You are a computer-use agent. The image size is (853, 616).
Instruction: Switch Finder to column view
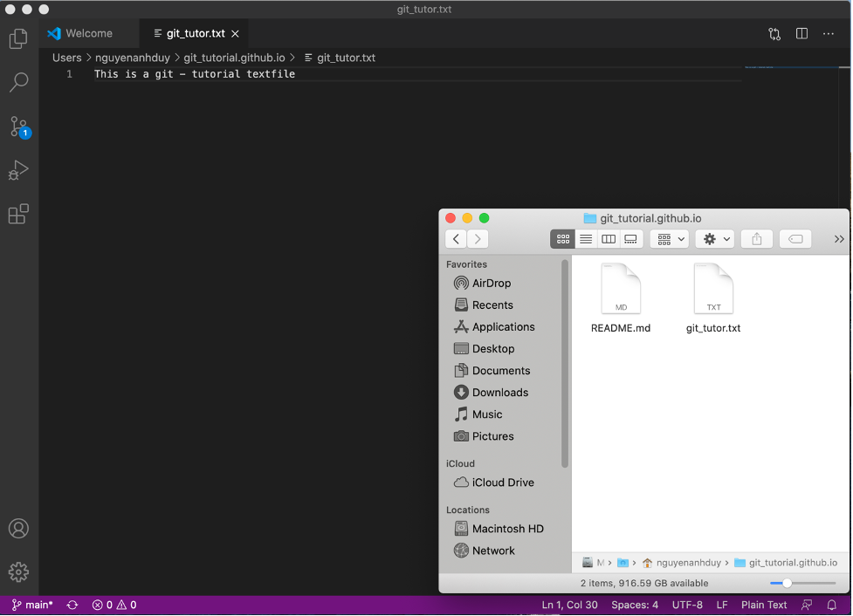[609, 239]
